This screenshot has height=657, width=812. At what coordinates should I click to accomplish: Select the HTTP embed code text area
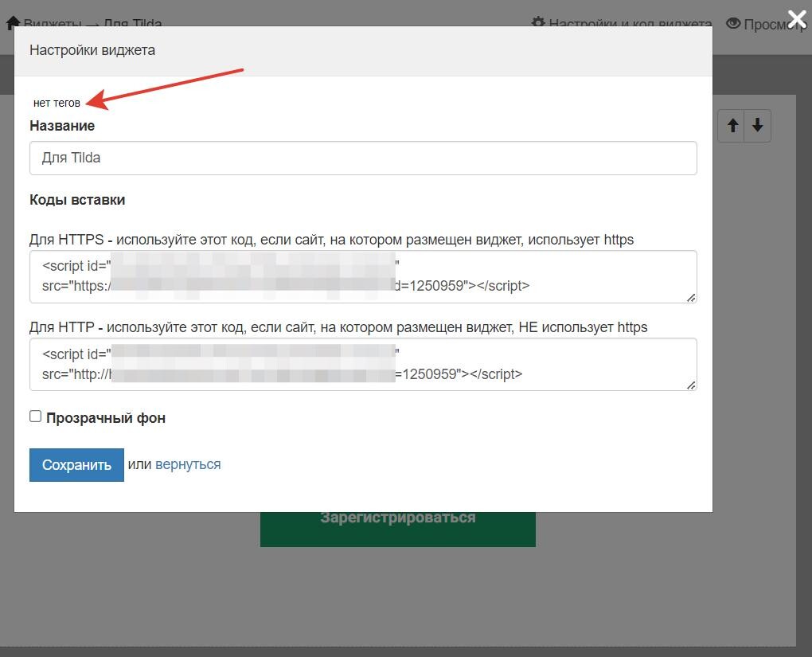(363, 364)
